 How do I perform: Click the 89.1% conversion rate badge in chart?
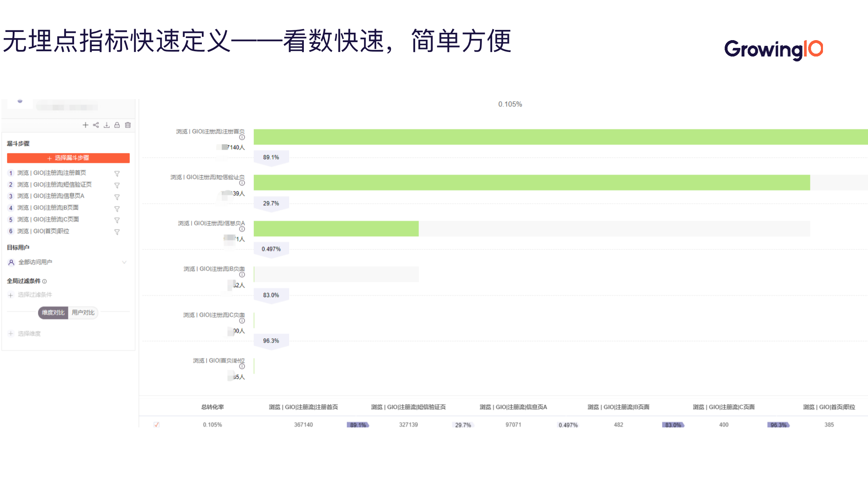point(271,158)
